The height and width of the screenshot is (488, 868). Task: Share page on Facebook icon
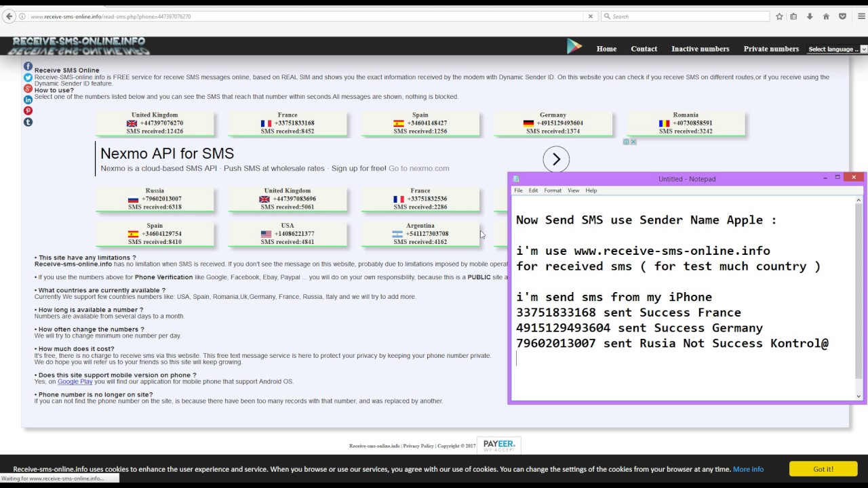pos(28,66)
